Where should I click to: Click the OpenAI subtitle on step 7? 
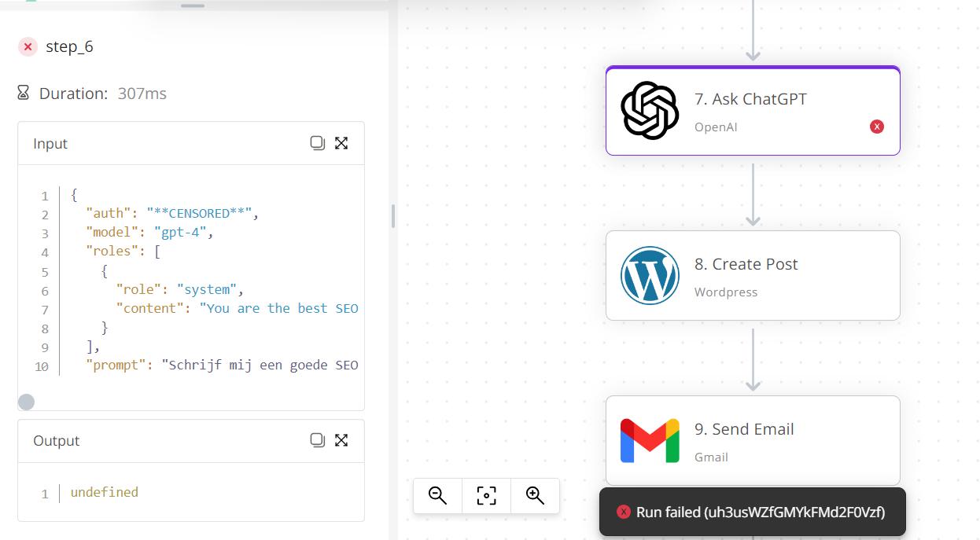716,127
